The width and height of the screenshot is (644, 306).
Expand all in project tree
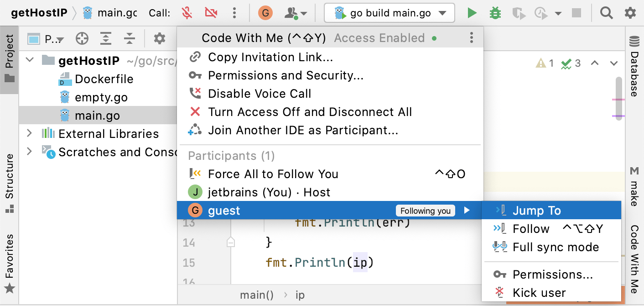tap(106, 39)
